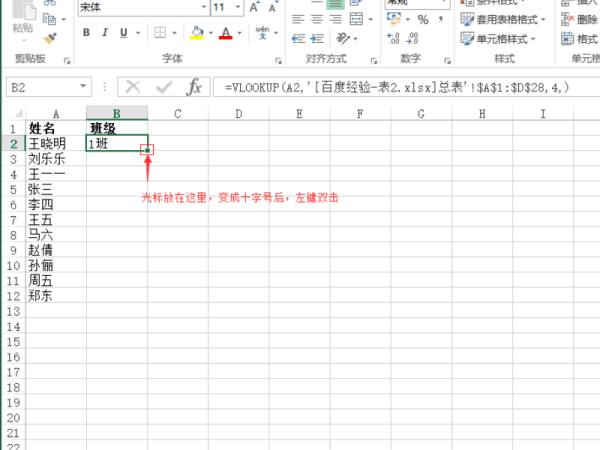Apply borders with the border grid icon
600x450 pixels.
[160, 33]
